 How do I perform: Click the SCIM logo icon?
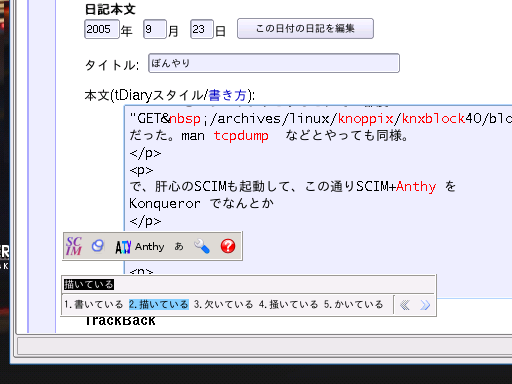tap(74, 246)
